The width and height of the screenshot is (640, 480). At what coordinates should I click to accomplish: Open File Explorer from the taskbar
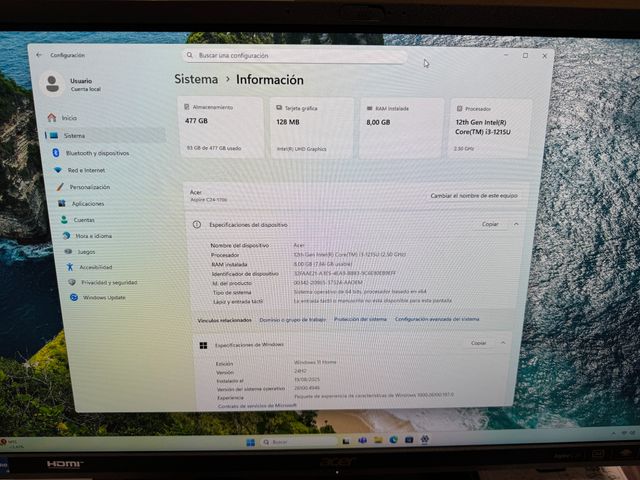[x=378, y=440]
